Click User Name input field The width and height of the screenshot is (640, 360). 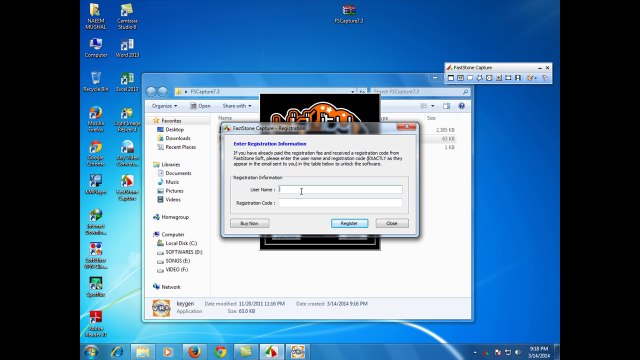click(340, 189)
